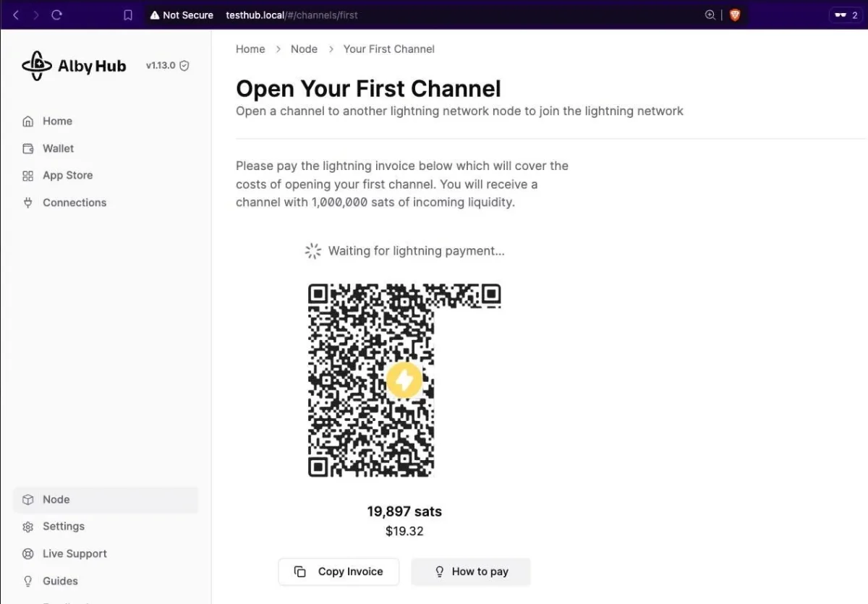868x604 pixels.
Task: Click the Node cube icon in sidebar
Action: pyautogui.click(x=28, y=500)
